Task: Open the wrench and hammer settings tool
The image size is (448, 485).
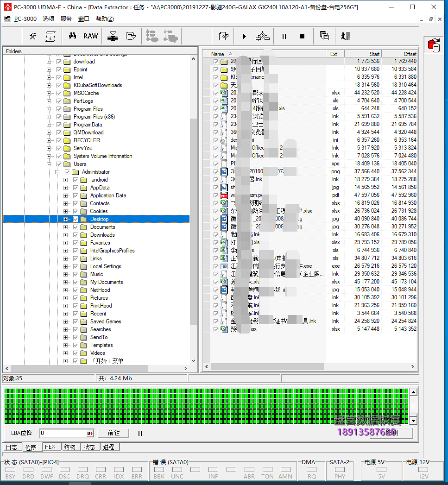Action: (x=33, y=37)
